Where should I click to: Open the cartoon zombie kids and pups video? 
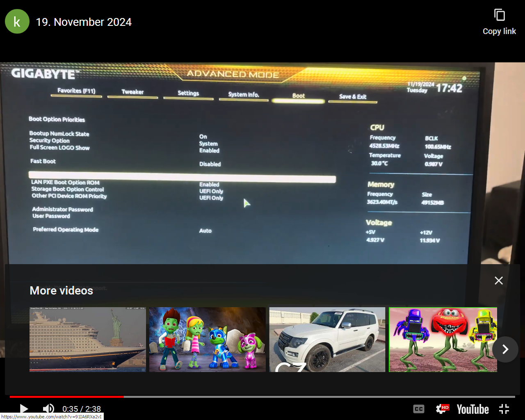[x=208, y=340]
